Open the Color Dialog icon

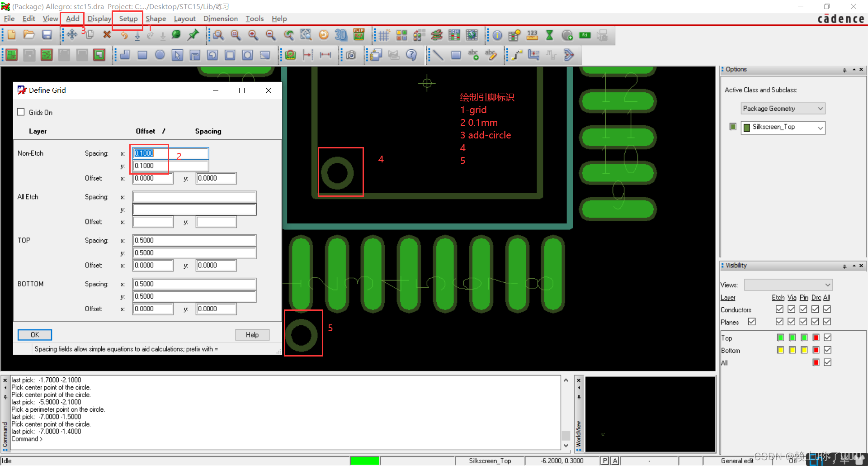point(401,35)
